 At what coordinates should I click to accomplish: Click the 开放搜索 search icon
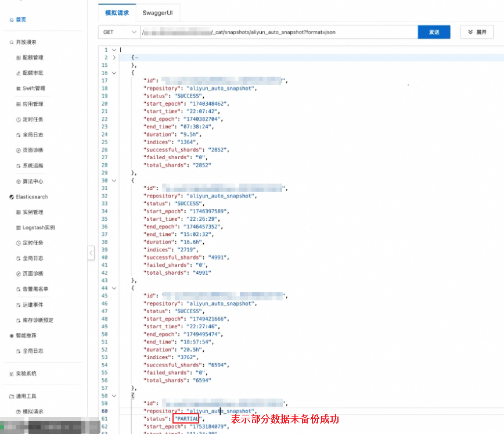(x=12, y=42)
